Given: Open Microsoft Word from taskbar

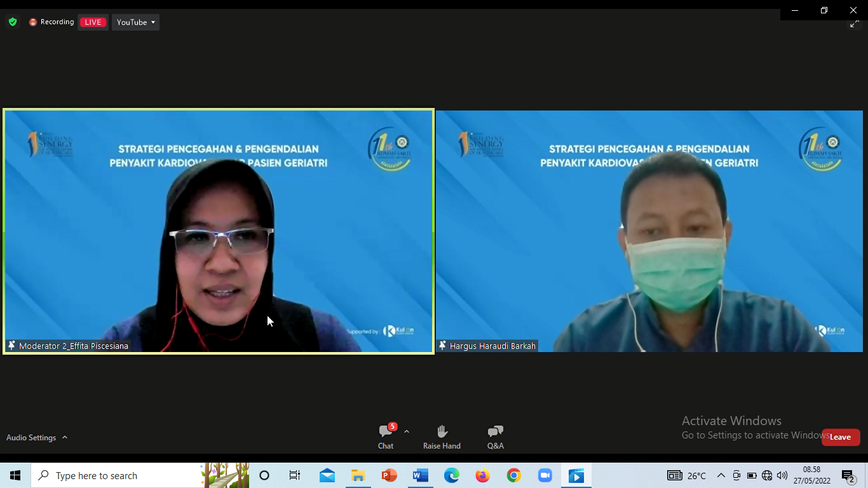Looking at the screenshot, I should pyautogui.click(x=420, y=475).
